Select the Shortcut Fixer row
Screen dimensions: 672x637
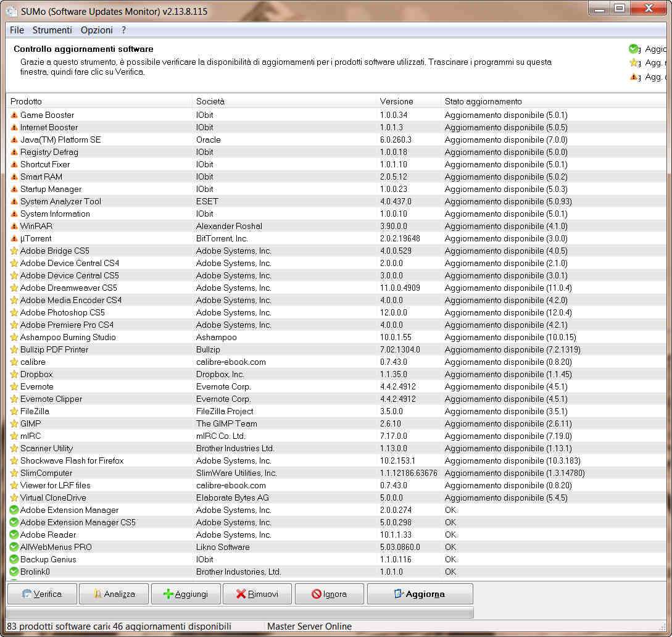(336, 165)
